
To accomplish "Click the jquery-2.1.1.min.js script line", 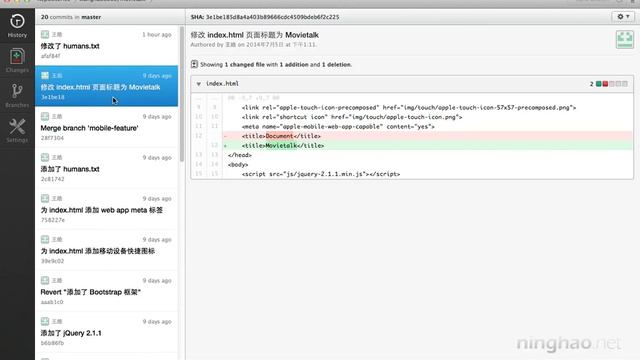I will (321, 174).
